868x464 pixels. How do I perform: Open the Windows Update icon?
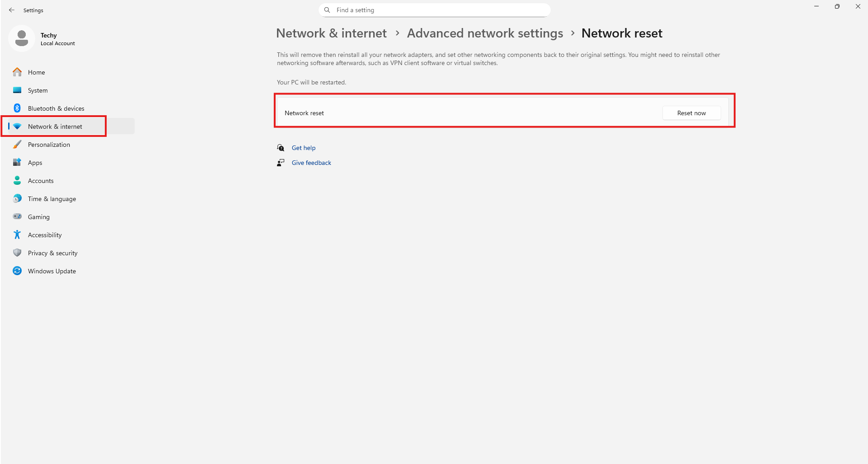17,271
